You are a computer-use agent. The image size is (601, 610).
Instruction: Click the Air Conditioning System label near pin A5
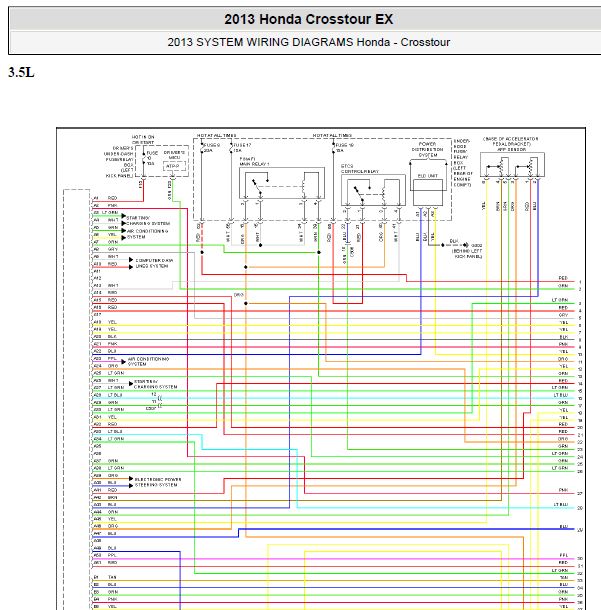coord(147,234)
